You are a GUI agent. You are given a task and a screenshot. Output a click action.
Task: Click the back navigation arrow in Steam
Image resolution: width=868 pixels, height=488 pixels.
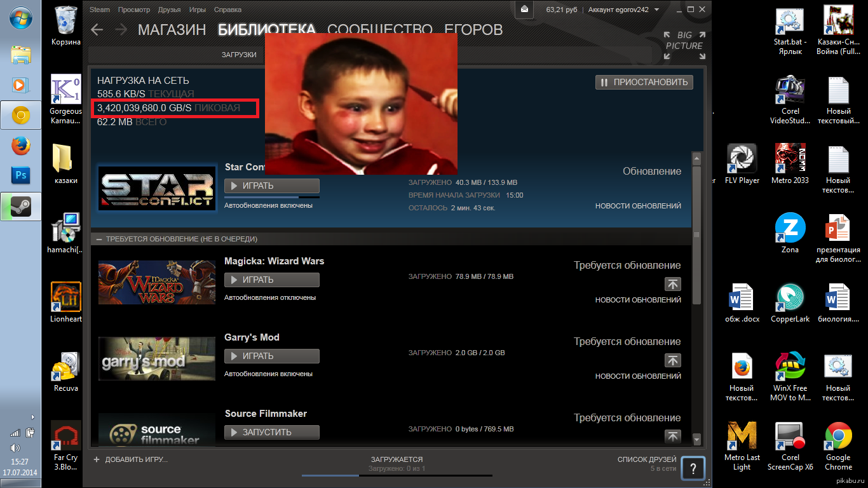pyautogui.click(x=97, y=29)
